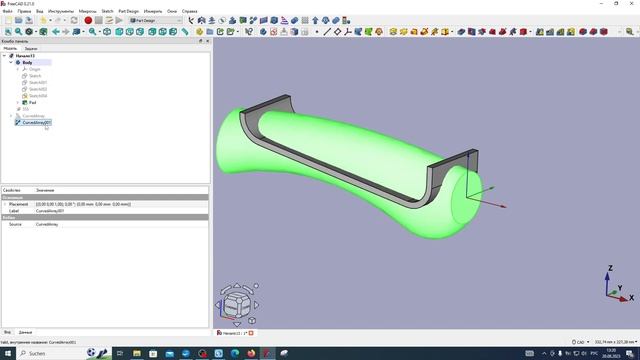640x360 pixels.
Task: Click the Stop macro recording square
Action: pos(99,20)
